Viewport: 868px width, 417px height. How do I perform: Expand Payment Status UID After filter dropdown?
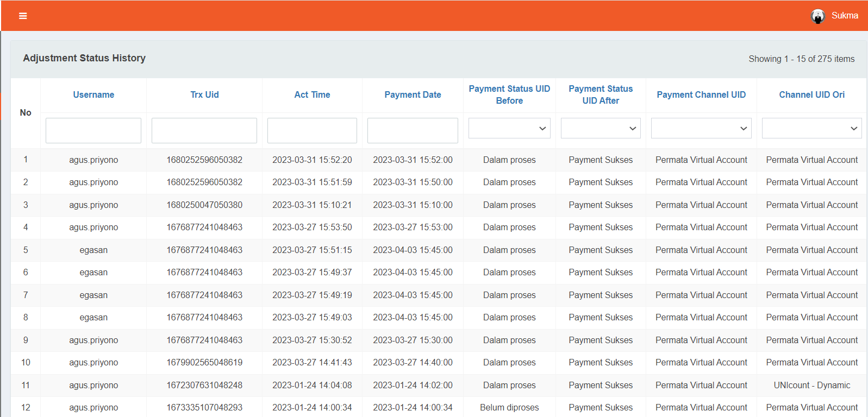(601, 129)
